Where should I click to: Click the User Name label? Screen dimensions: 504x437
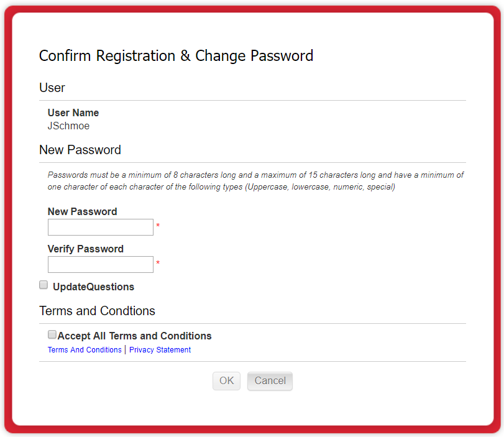pos(73,113)
